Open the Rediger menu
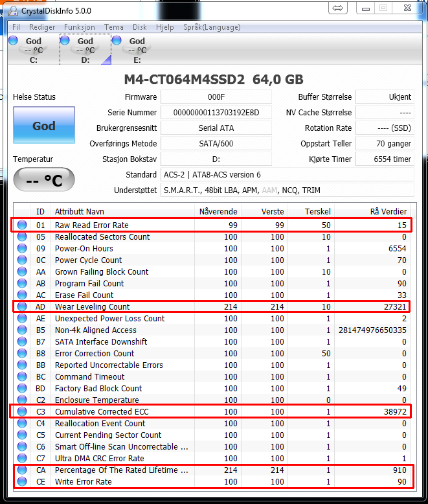 click(x=42, y=27)
